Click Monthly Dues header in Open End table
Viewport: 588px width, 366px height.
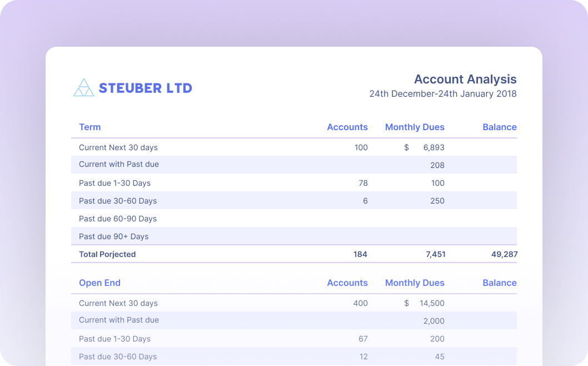tap(415, 283)
